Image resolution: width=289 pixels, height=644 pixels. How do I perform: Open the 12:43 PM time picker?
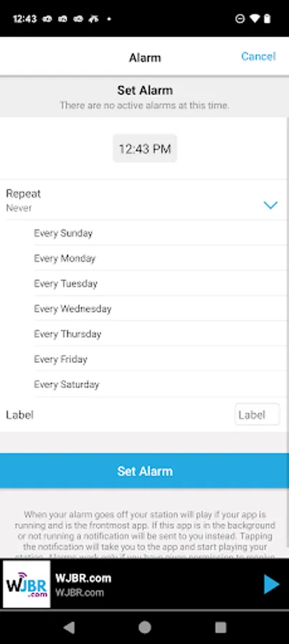click(145, 149)
